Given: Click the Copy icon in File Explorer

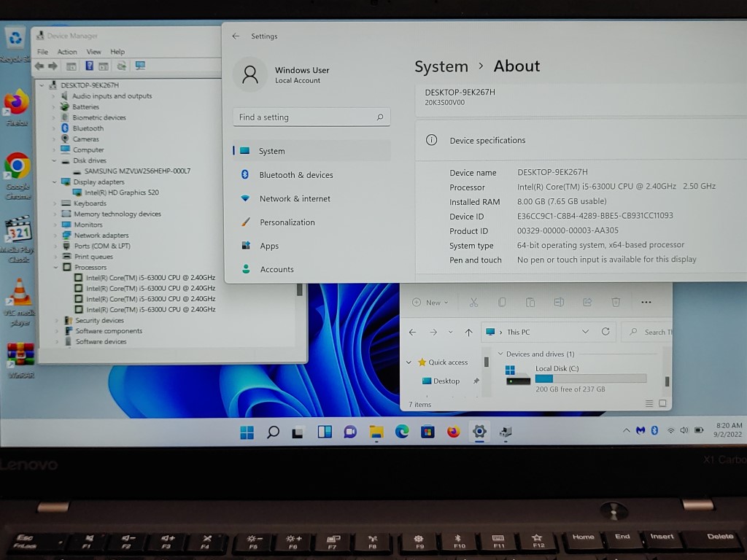Looking at the screenshot, I should [502, 303].
